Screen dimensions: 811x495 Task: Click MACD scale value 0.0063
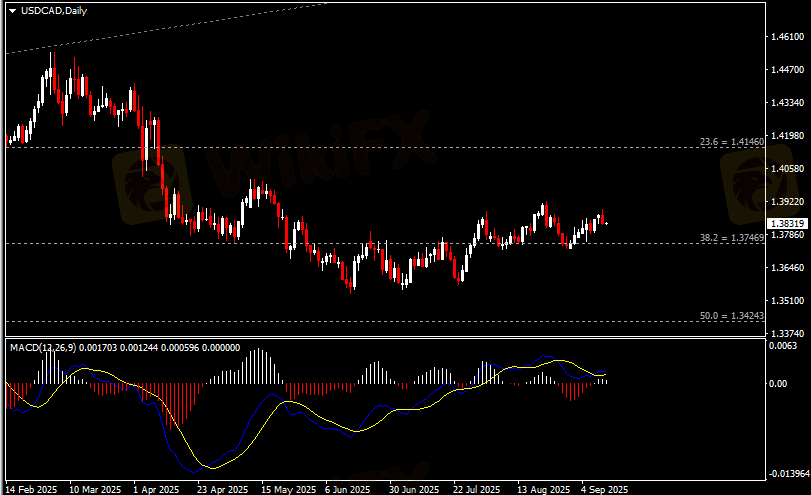click(783, 346)
